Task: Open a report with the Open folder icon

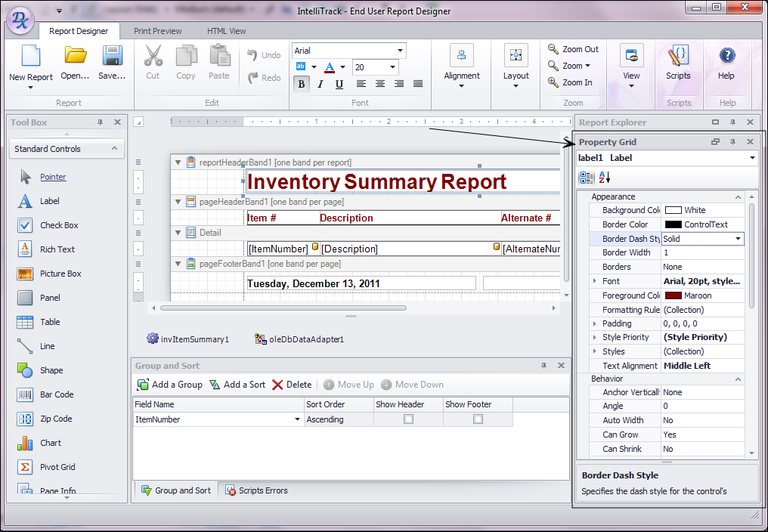Action: pyautogui.click(x=76, y=55)
